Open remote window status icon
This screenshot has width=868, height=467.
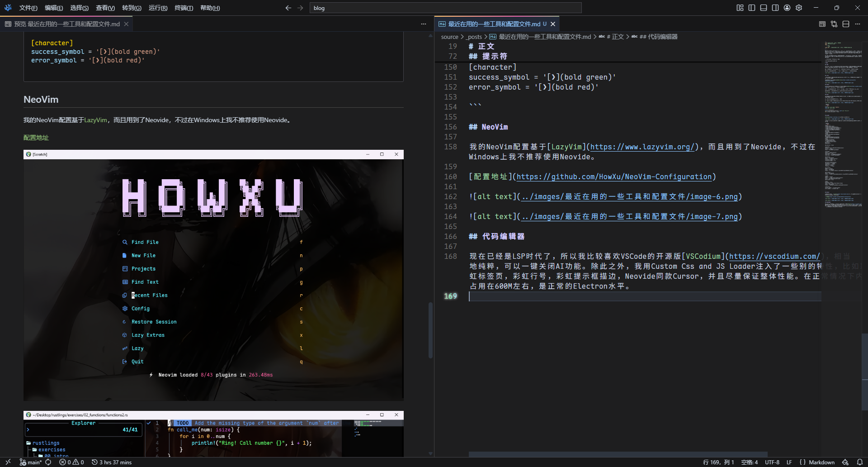[8, 462]
